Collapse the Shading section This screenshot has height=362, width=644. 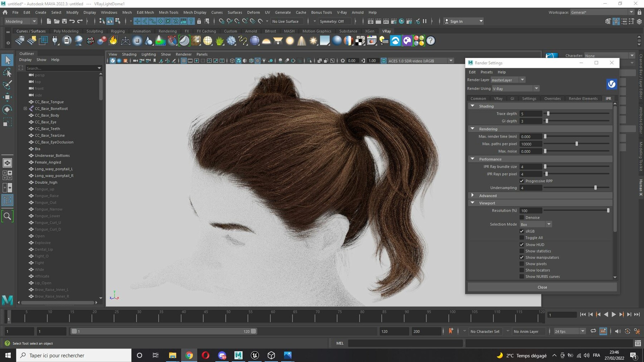[x=472, y=106]
